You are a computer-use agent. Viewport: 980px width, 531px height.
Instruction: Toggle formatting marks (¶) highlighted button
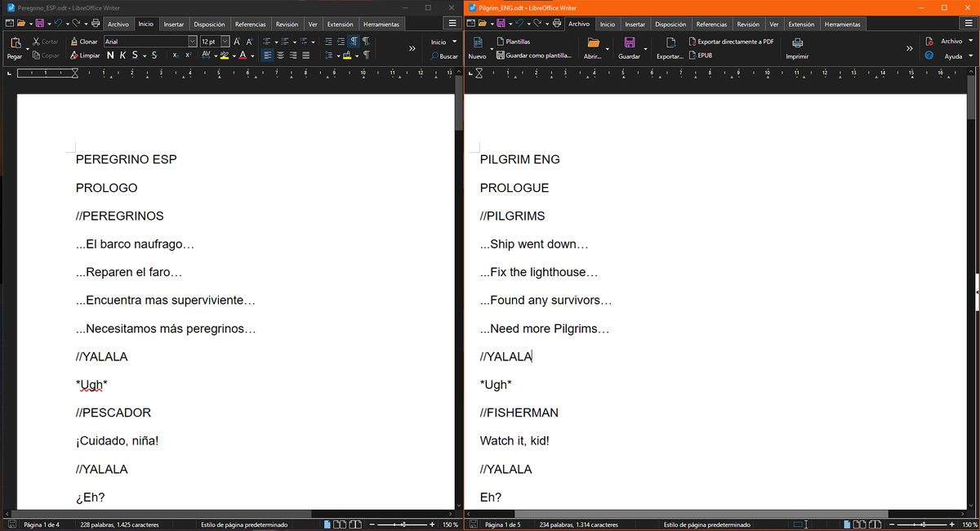354,42
